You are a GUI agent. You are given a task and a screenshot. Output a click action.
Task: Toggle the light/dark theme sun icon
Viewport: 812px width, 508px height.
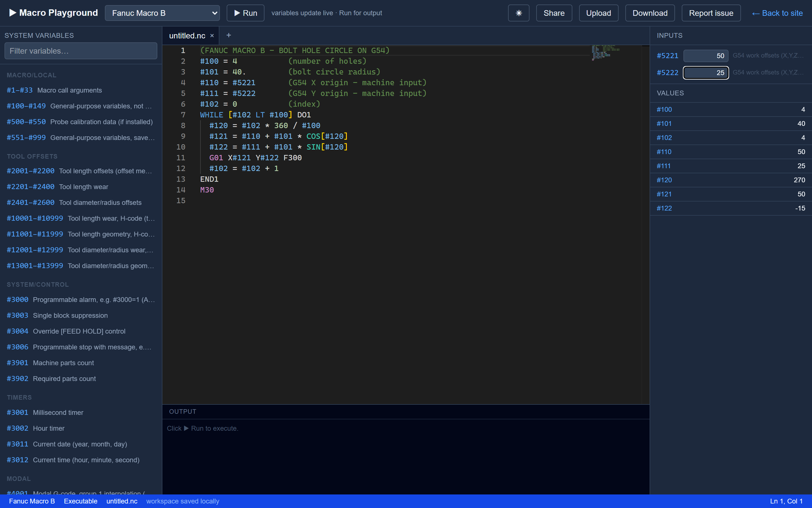coord(518,13)
